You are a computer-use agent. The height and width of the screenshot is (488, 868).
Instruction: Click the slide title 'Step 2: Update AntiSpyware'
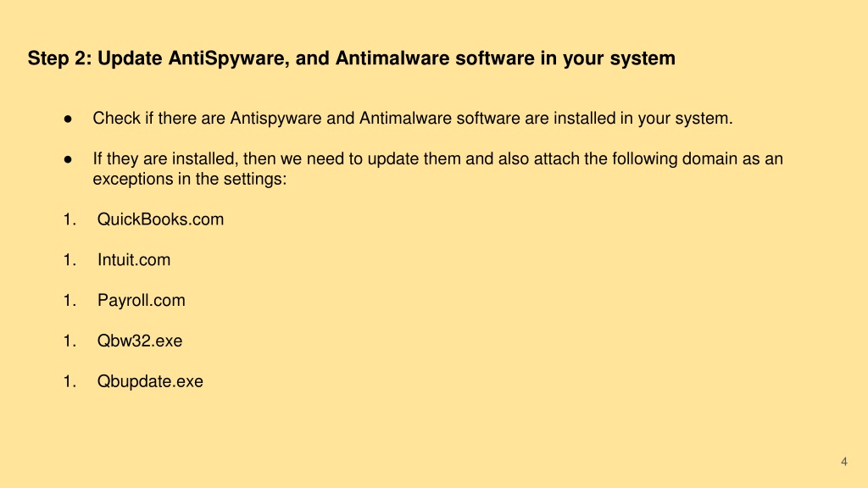352,58
